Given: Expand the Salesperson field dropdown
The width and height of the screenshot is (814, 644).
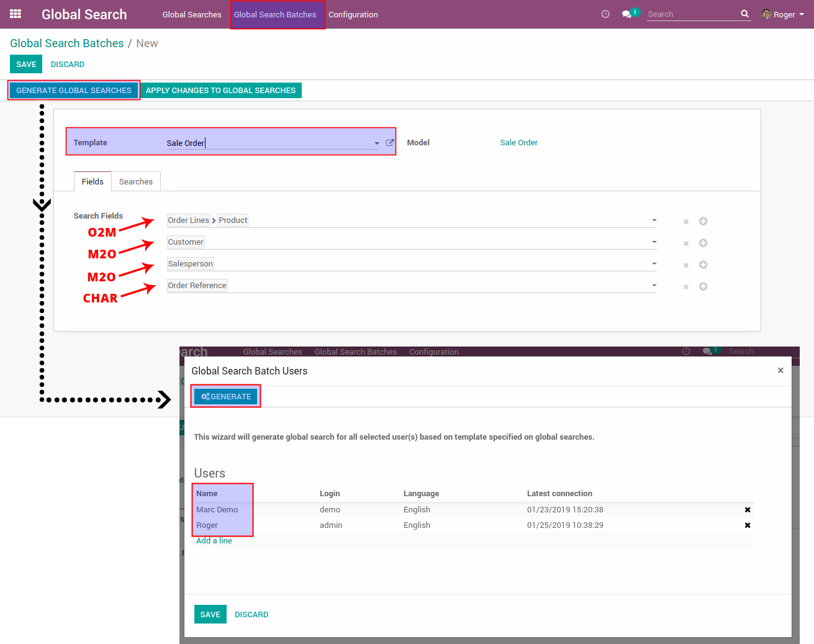Looking at the screenshot, I should (654, 264).
